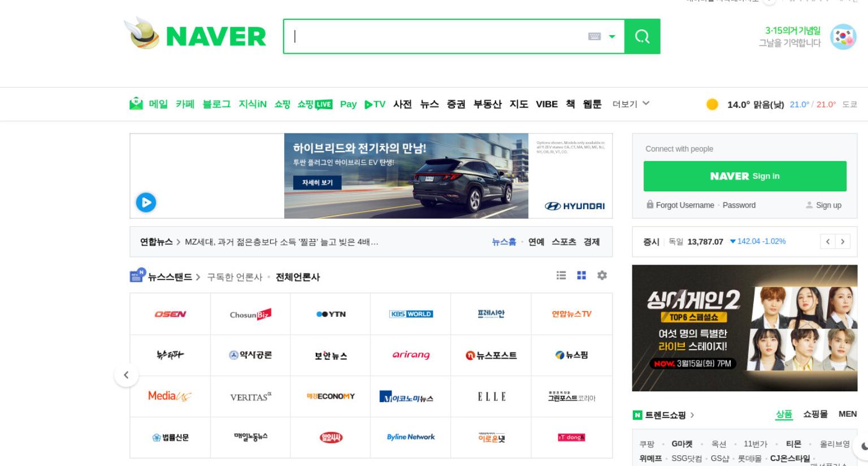Open VIBE music link
The width and height of the screenshot is (868, 466).
click(x=546, y=104)
